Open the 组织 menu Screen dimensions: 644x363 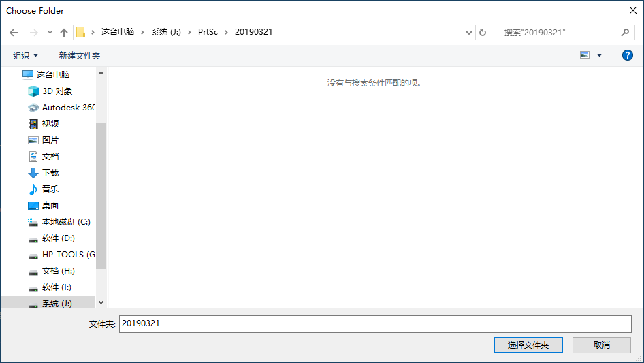pos(25,55)
